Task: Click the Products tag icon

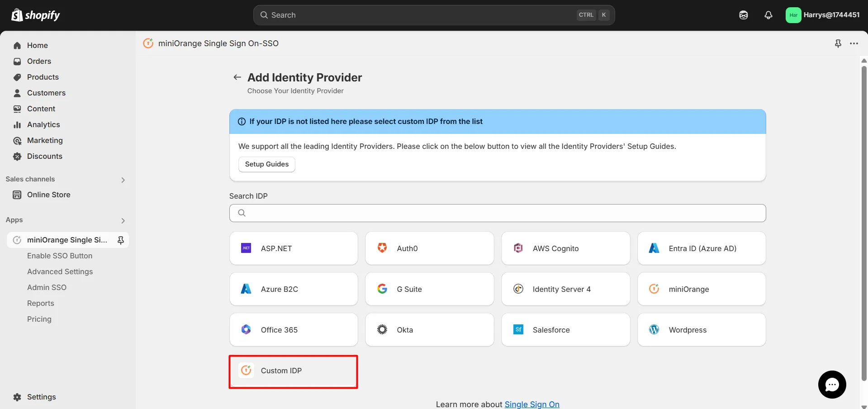Action: click(17, 77)
